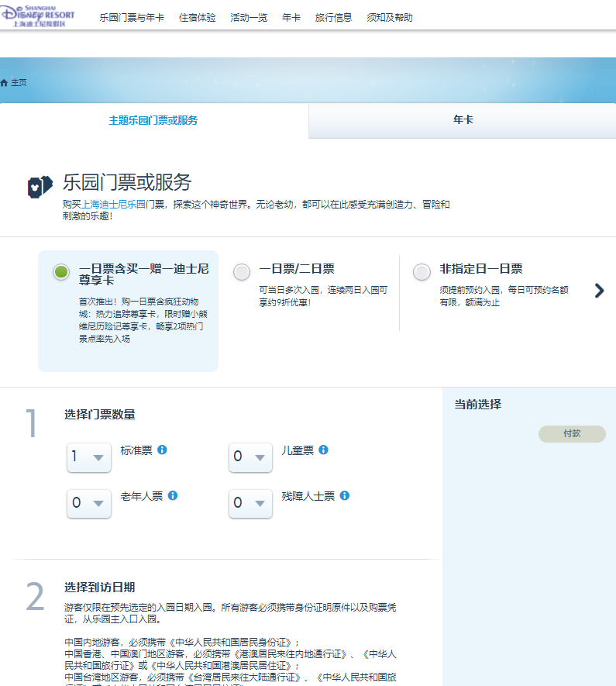The image size is (616, 686).
Task: Click the 老年人票 label
Action: pos(142,496)
